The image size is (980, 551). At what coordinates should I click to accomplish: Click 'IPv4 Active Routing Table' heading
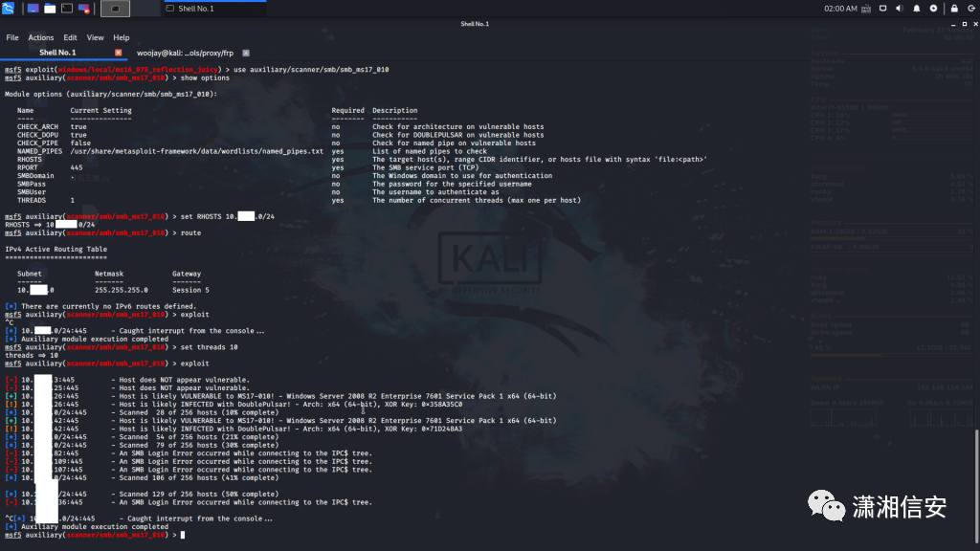(56, 250)
